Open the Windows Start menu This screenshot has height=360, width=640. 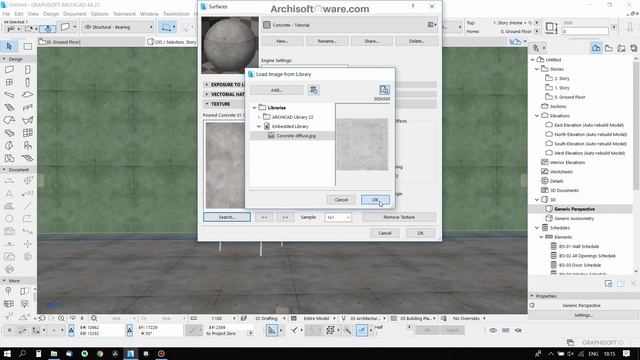(7, 353)
